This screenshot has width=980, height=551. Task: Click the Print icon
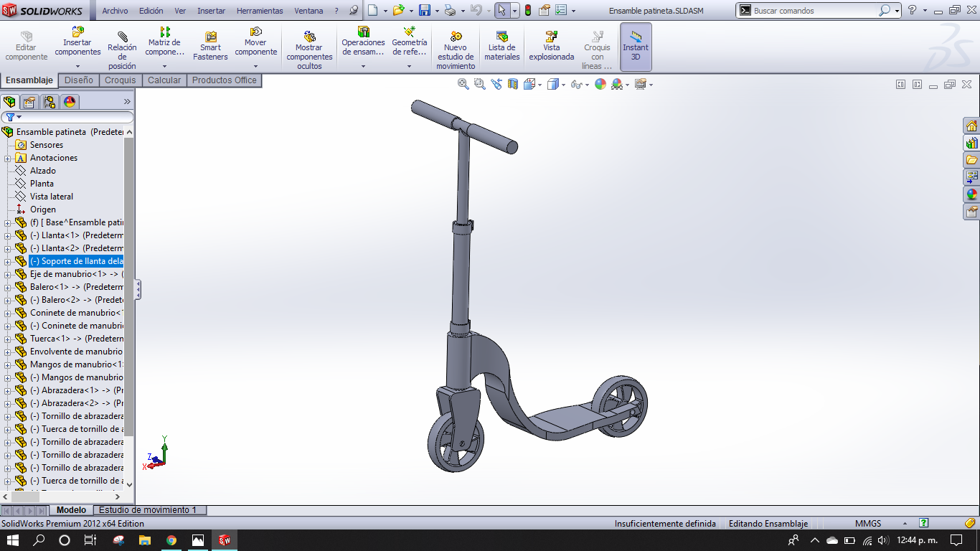pyautogui.click(x=450, y=10)
